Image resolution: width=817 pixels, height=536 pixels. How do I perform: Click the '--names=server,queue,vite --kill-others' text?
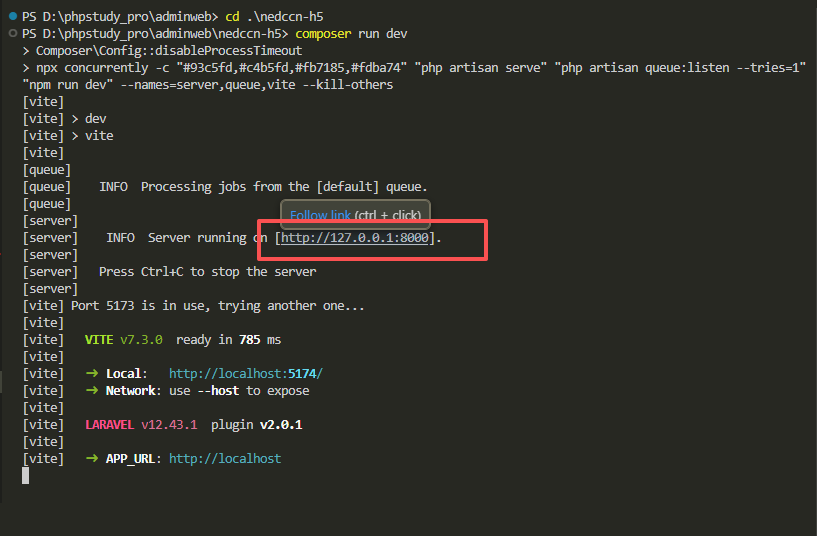[x=257, y=84]
